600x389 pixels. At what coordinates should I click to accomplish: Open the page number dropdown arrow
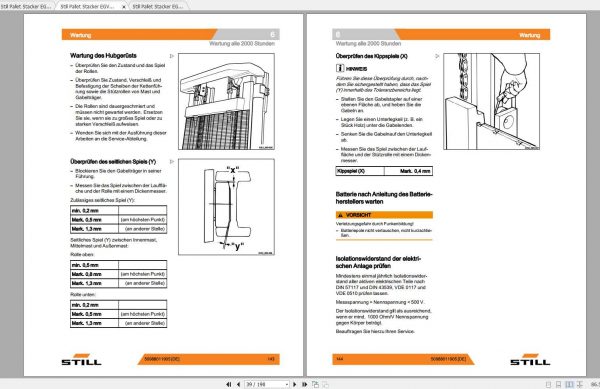(287, 384)
